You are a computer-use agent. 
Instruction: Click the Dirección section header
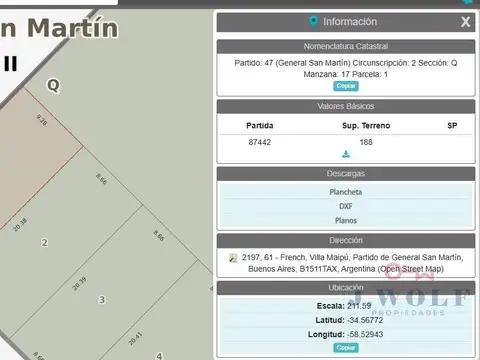tap(346, 240)
